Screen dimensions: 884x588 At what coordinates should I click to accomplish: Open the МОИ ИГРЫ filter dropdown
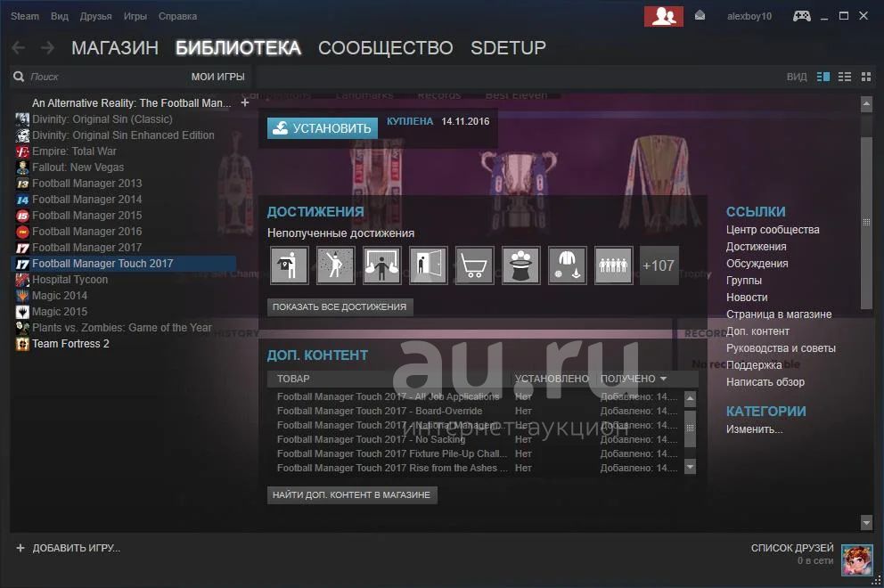[x=217, y=77]
